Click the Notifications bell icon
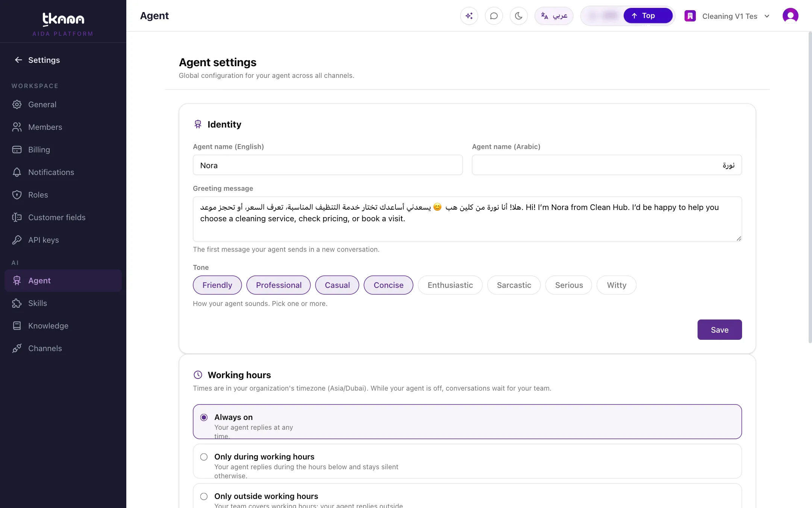This screenshot has width=812, height=508. (17, 172)
